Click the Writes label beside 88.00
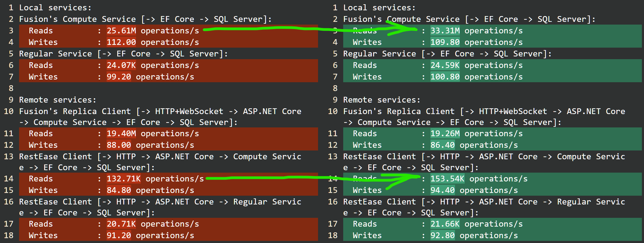Image resolution: width=644 pixels, height=243 pixels. coord(43,145)
